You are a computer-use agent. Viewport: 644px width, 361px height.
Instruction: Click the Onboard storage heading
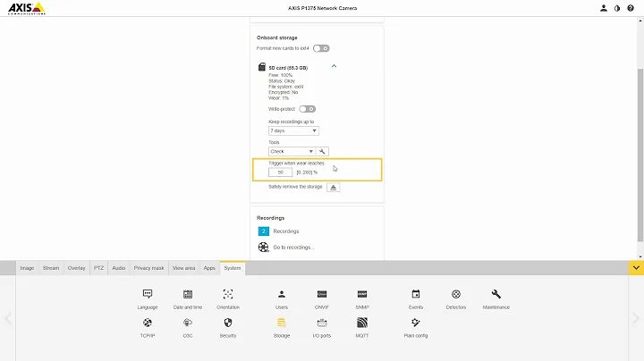point(276,38)
